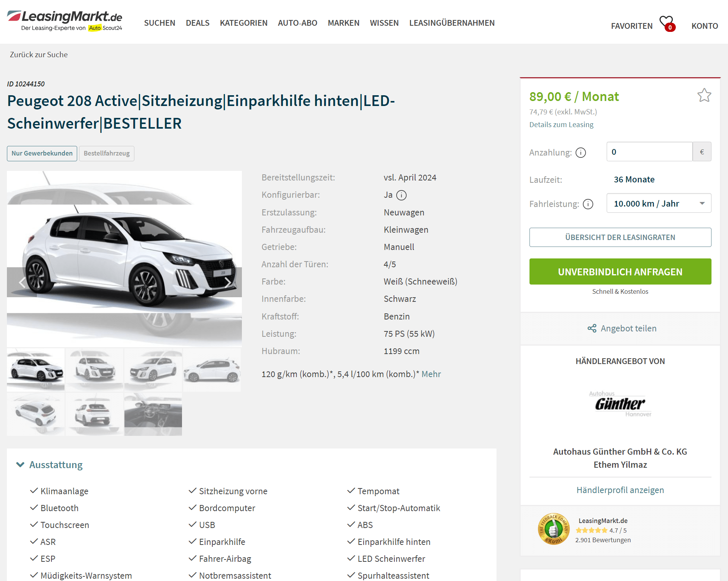Click 'Weiß (Schneeweiß)' color value
The image size is (728, 581).
coord(420,281)
